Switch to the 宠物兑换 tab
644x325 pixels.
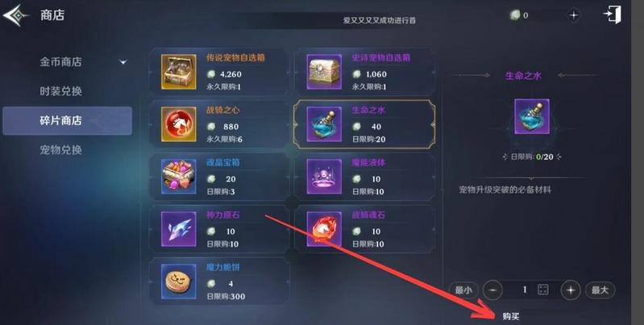60,150
